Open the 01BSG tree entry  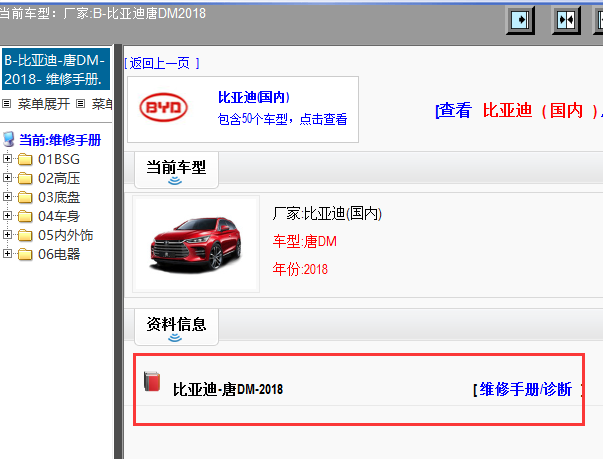59,159
